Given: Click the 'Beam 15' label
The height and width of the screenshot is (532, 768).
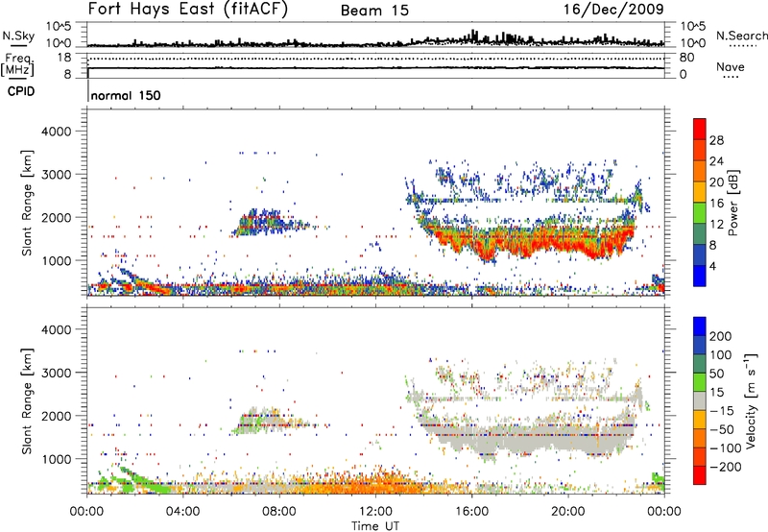Looking at the screenshot, I should [374, 11].
